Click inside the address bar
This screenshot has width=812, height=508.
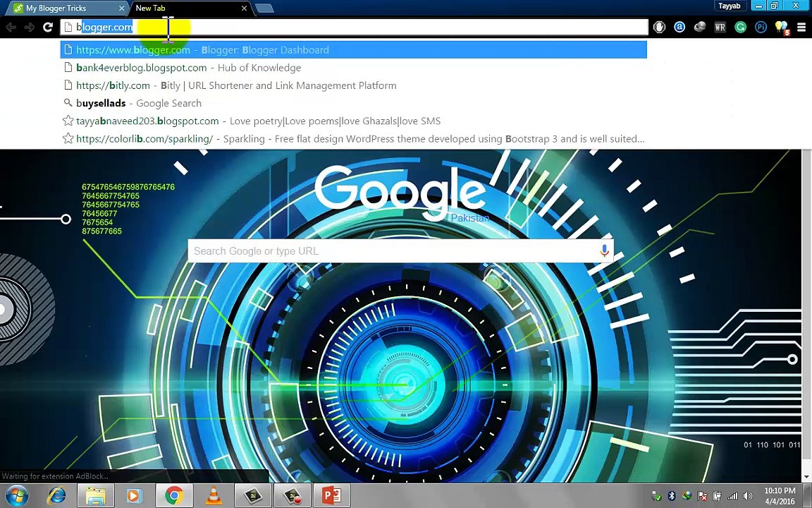click(x=354, y=27)
